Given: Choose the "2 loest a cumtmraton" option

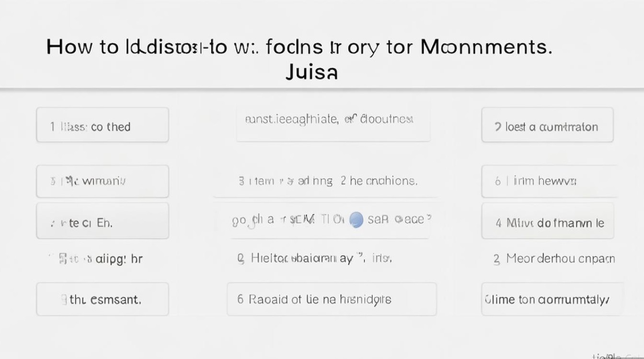Looking at the screenshot, I should [x=547, y=125].
